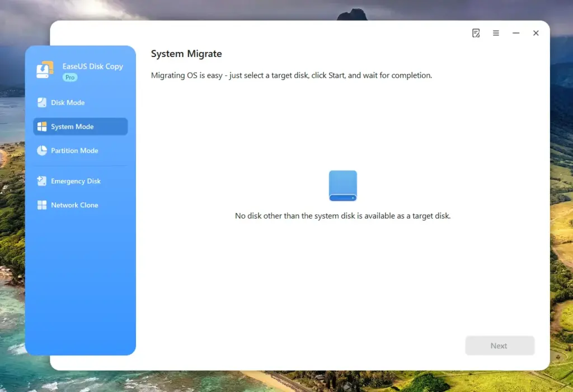Click the Emergency Disk creation icon
This screenshot has height=392, width=573.
coord(43,181)
